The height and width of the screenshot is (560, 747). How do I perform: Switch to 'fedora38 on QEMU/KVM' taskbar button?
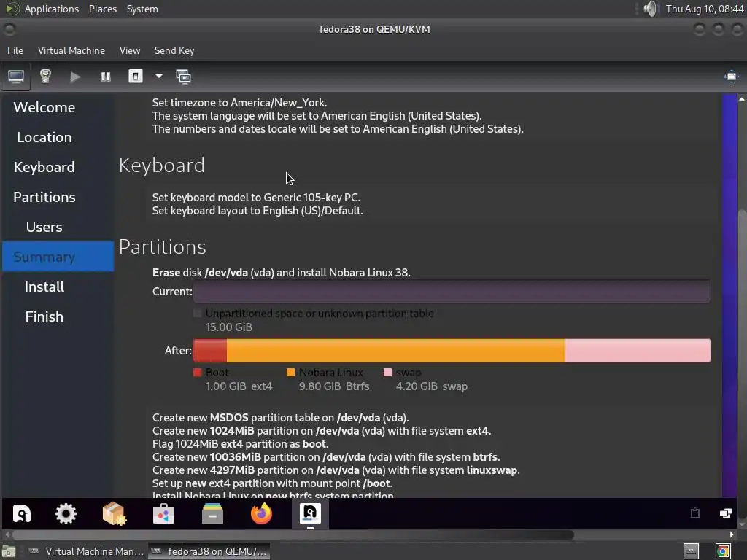tap(209, 551)
